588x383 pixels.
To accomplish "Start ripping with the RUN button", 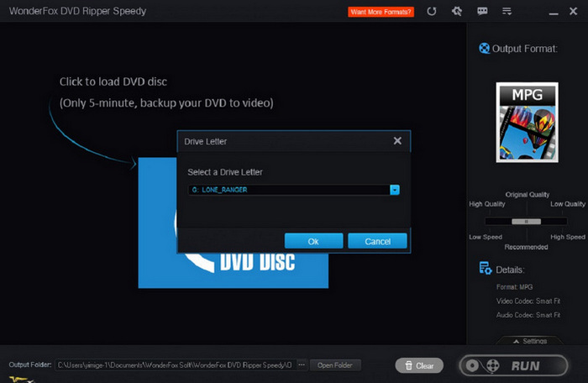I will [x=513, y=365].
